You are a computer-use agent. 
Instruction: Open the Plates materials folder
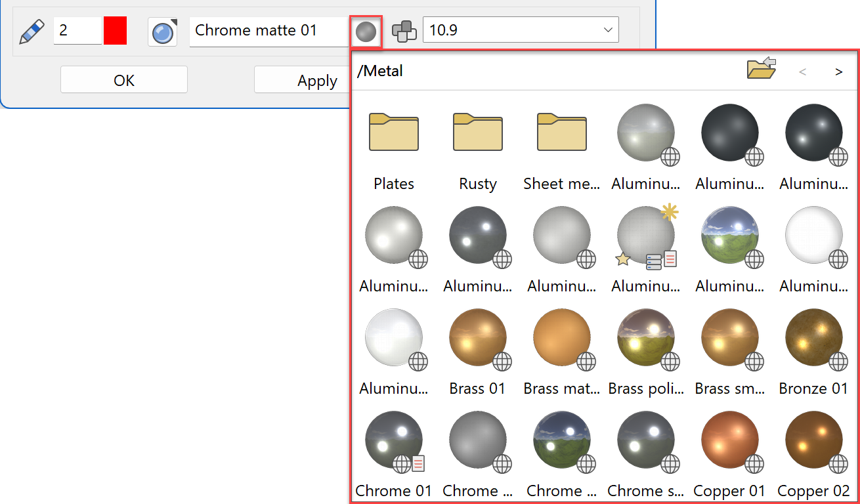(393, 132)
